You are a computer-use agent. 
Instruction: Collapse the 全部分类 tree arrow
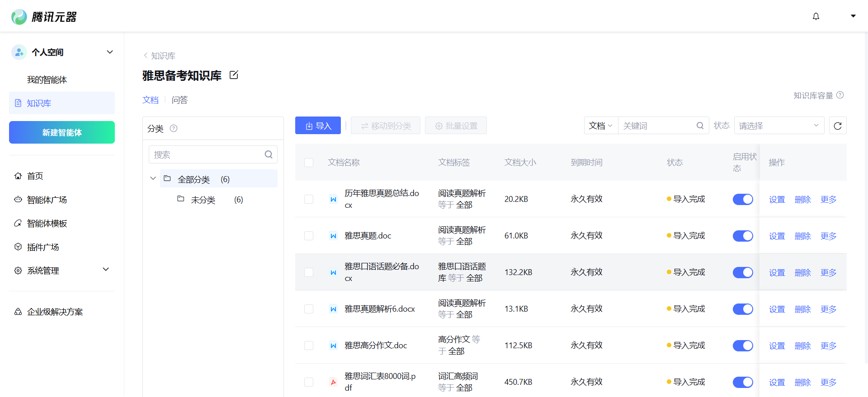(x=153, y=178)
